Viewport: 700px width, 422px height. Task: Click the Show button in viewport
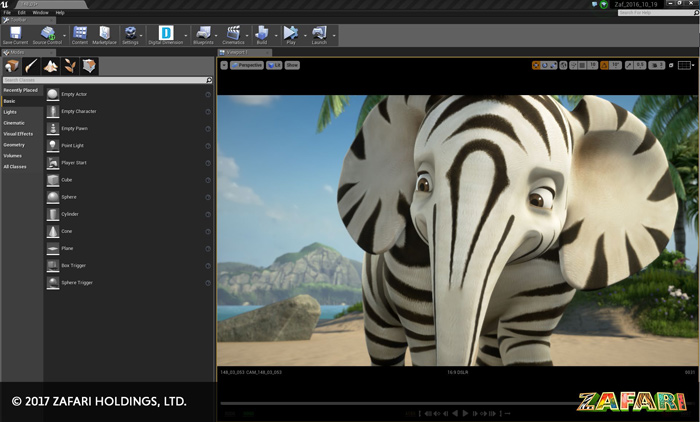coord(292,65)
